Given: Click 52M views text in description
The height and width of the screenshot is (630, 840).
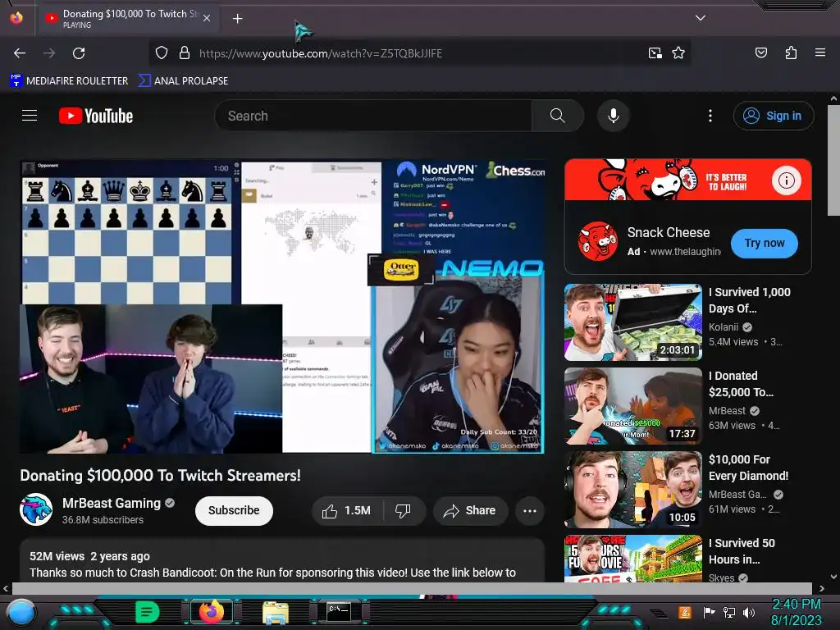Looking at the screenshot, I should point(57,556).
